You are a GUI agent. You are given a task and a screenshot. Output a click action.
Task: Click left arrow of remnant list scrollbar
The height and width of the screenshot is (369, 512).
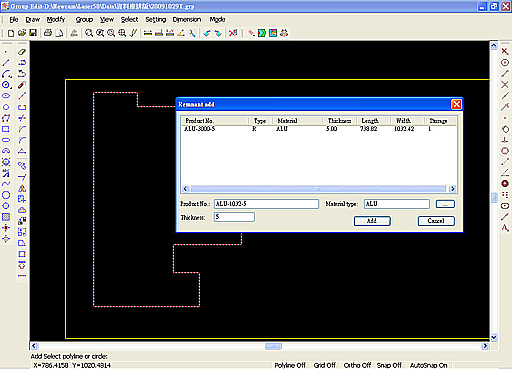point(186,189)
